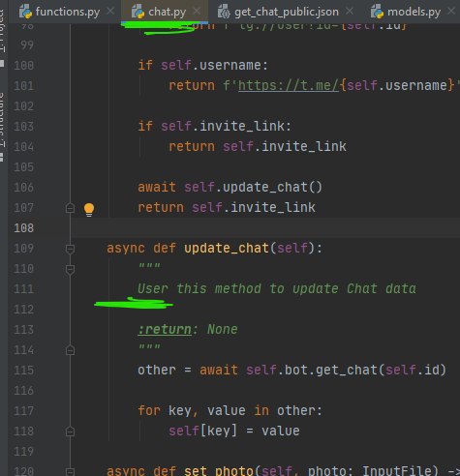Screen dimensions: 460x476
Task: Click 'return self.invite_link' on line 107
Action: (x=227, y=208)
